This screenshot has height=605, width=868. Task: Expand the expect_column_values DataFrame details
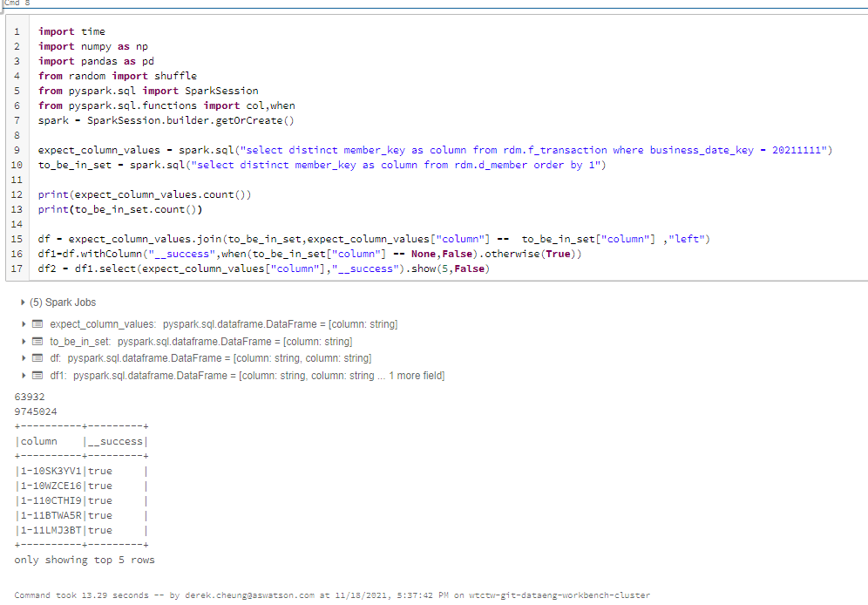tap(24, 323)
